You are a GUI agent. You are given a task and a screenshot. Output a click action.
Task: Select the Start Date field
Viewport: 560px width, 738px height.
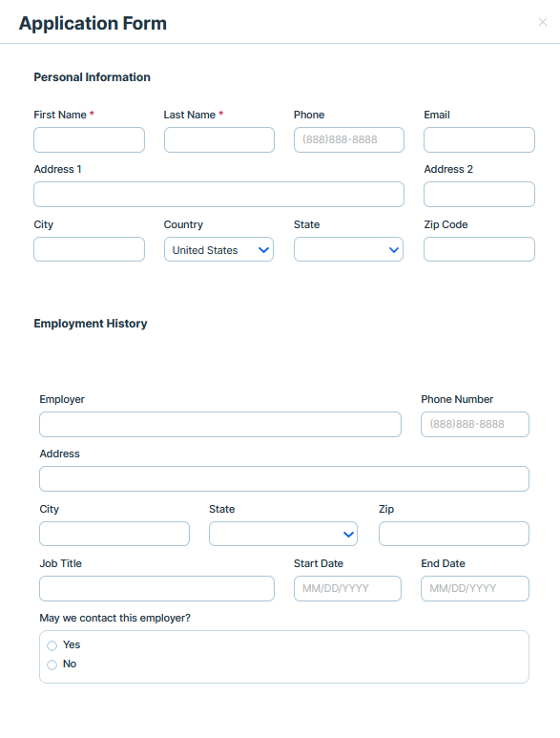347,588
